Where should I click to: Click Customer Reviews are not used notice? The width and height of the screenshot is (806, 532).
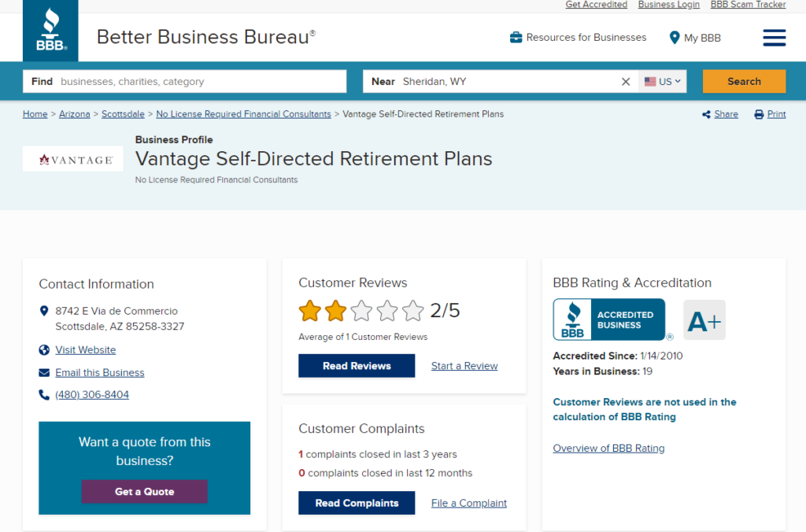(645, 409)
